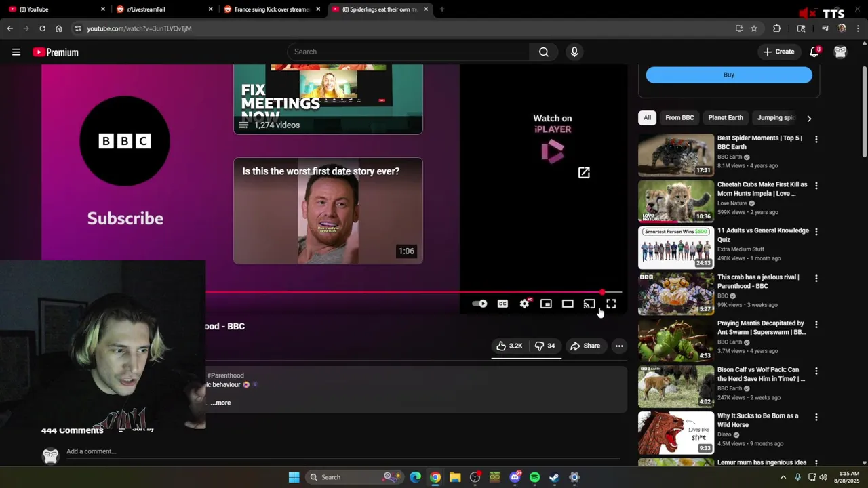
Task: Open Cheetah Cubs Make First Kill title
Action: coord(762,188)
